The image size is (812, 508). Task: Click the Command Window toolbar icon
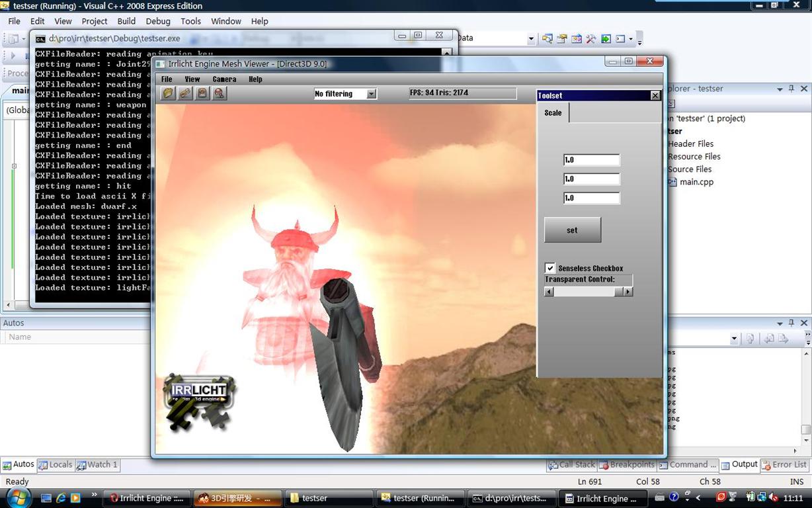click(620, 39)
